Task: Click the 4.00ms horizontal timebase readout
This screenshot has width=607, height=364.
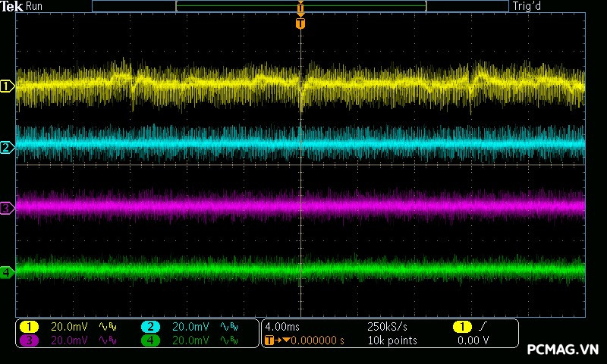Action: [282, 327]
